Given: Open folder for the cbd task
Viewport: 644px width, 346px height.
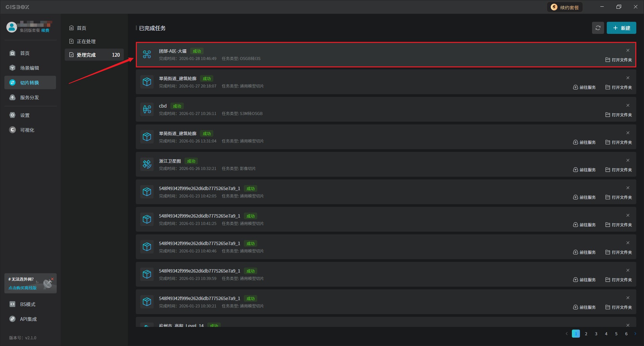Looking at the screenshot, I should pyautogui.click(x=619, y=115).
